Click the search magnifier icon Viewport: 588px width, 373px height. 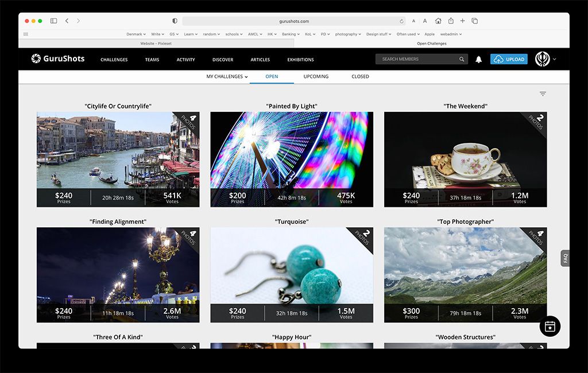462,59
